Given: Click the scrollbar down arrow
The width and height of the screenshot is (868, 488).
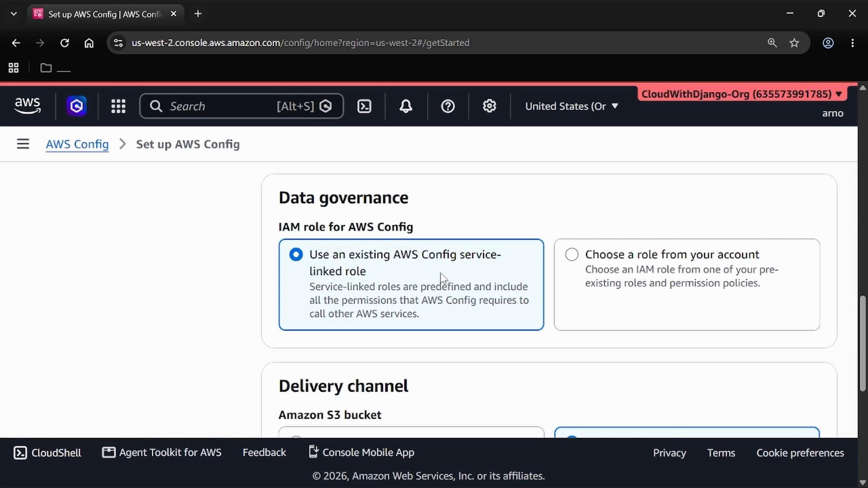Looking at the screenshot, I should [863, 483].
